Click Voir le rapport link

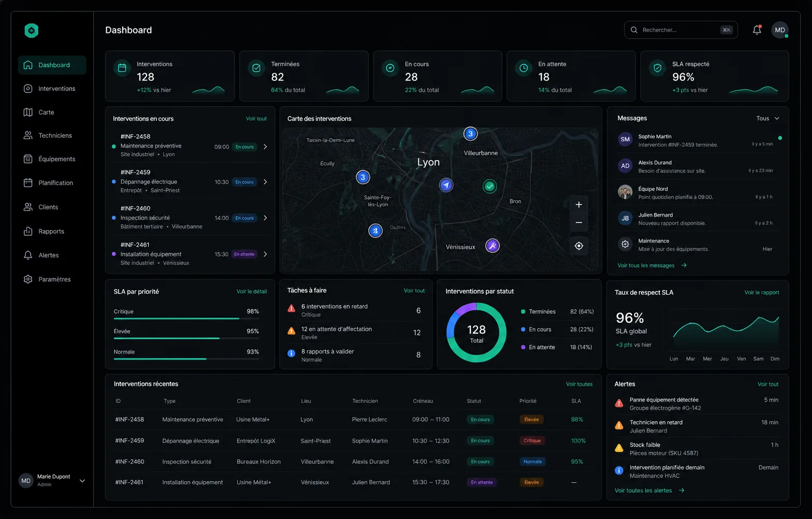click(762, 292)
